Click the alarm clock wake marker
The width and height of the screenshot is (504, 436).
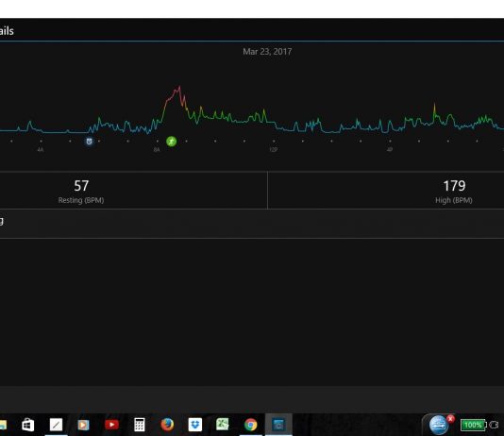pos(90,142)
